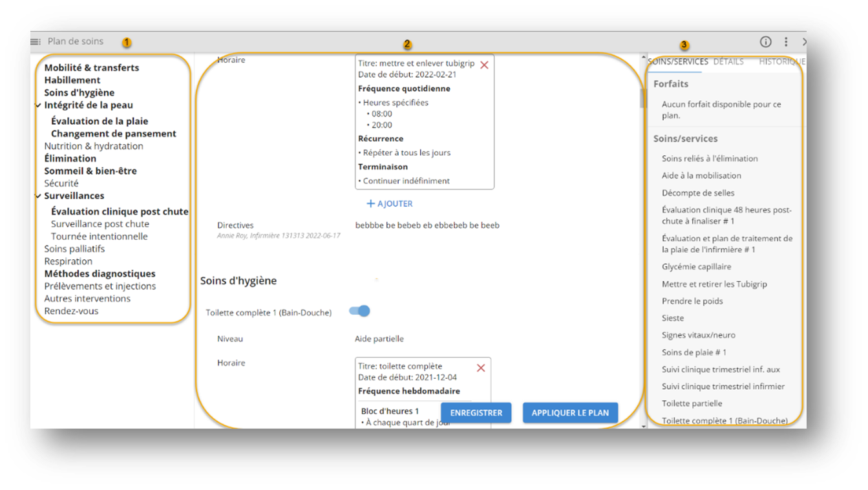Delete the toilette complète schedule entry
868x490 pixels.
click(480, 368)
